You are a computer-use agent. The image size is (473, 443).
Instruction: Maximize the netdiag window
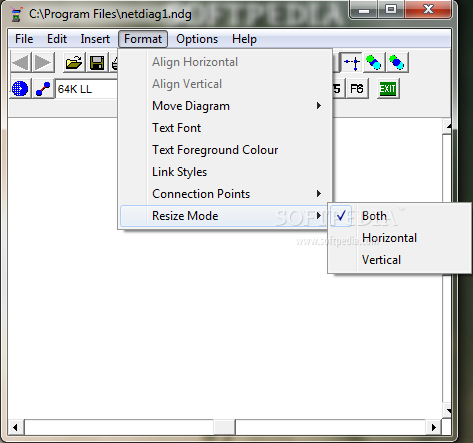[x=391, y=9]
